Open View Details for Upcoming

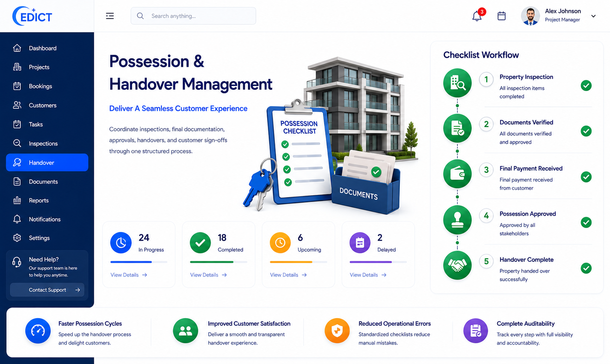click(x=288, y=275)
